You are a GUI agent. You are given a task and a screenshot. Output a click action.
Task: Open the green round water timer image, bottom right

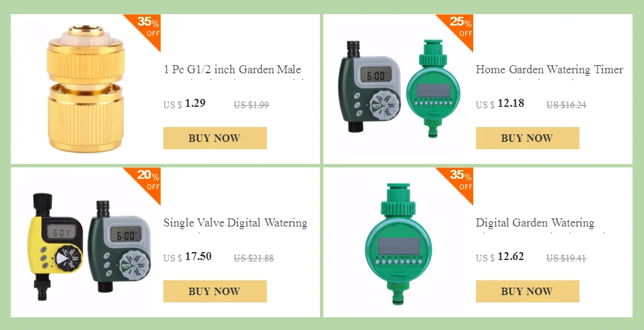(399, 243)
